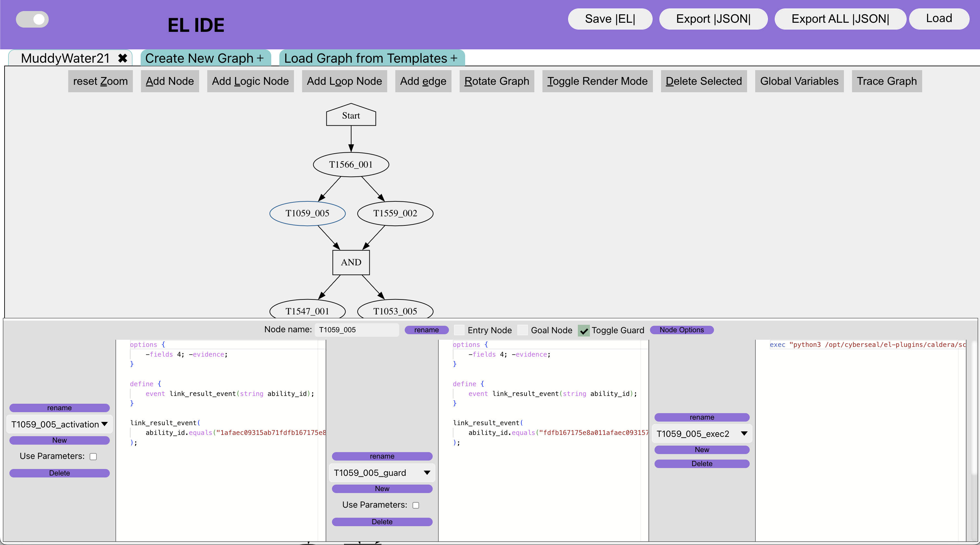Click the Export ALL |JSON| button
The height and width of the screenshot is (545, 980).
tap(840, 19)
